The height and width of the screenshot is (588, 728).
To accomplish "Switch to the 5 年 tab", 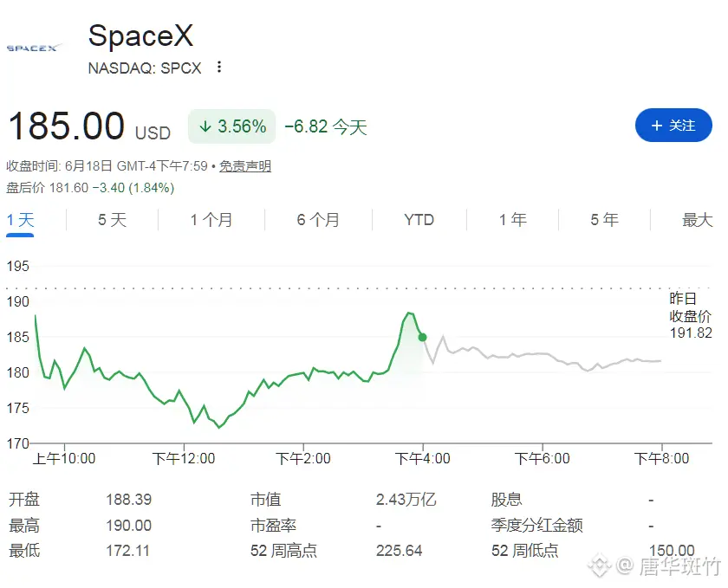I will [x=605, y=219].
